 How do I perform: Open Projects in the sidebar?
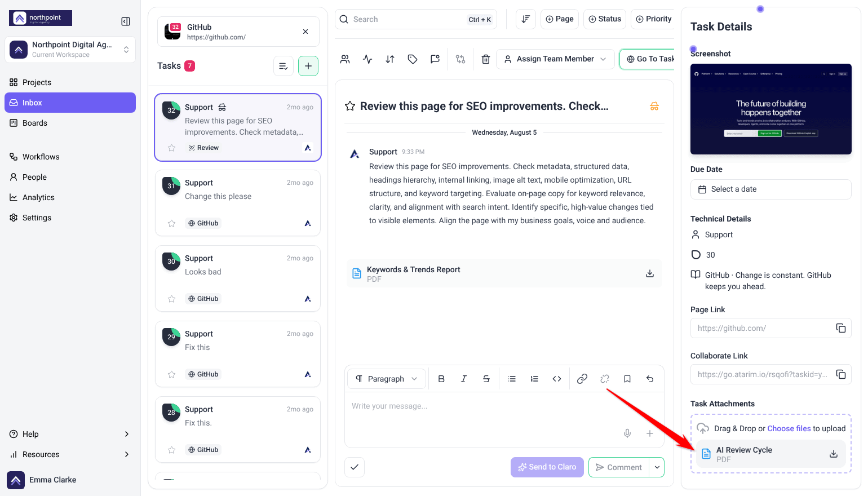(x=70, y=82)
